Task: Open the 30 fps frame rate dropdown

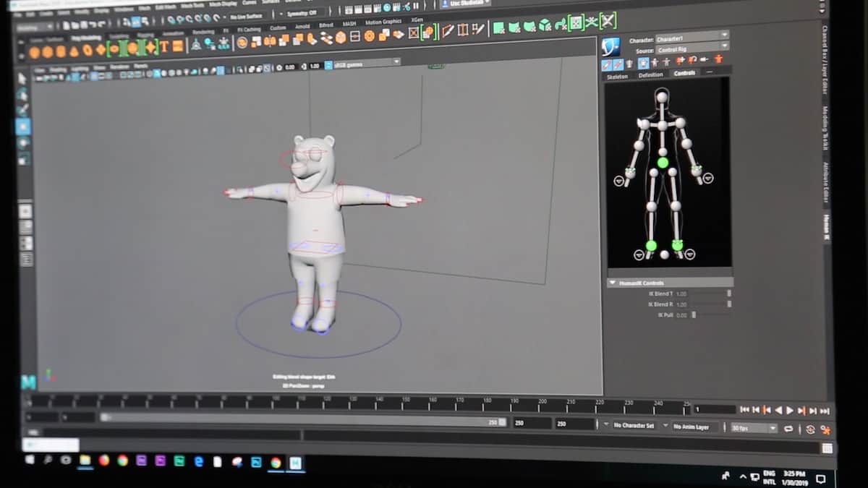Action: pyautogui.click(x=754, y=428)
